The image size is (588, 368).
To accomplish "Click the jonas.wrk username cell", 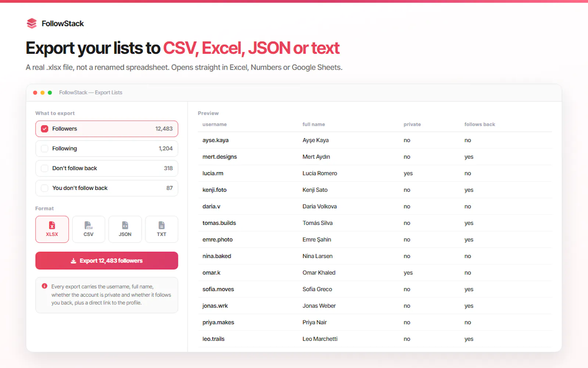I will click(215, 306).
